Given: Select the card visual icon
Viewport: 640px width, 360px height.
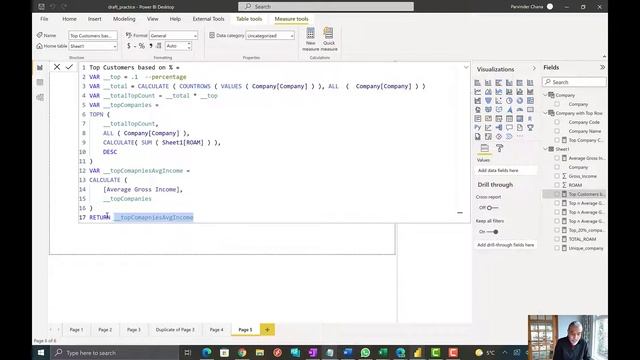Looking at the screenshot, I should pos(530,109).
